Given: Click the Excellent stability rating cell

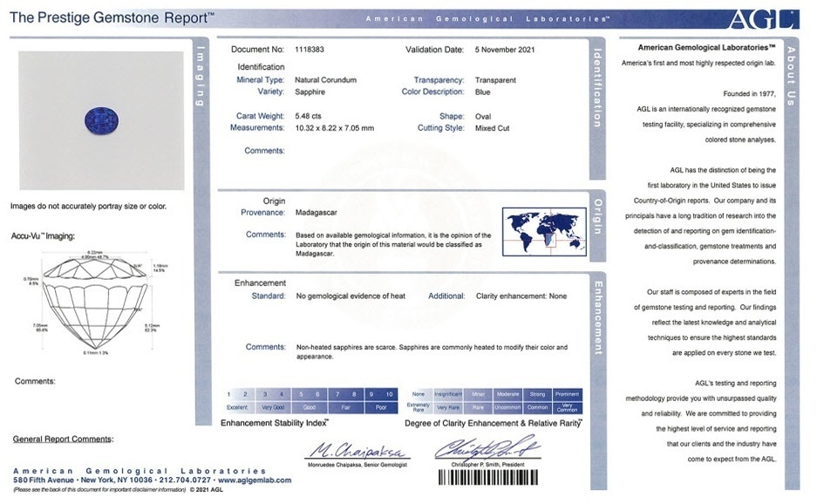Looking at the screenshot, I should coord(238,407).
